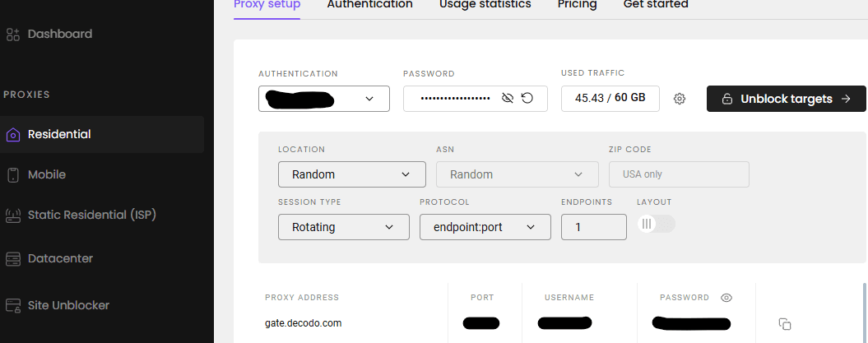The image size is (868, 343).
Task: Click the Unblock targets button
Action: click(x=786, y=99)
